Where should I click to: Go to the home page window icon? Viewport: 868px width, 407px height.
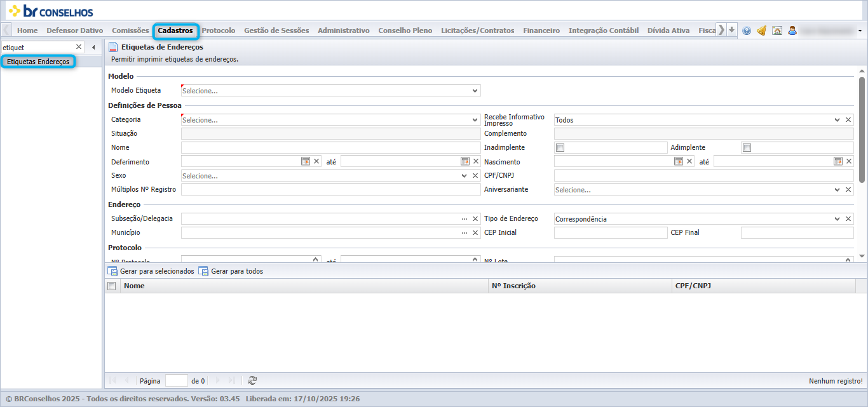pos(776,30)
